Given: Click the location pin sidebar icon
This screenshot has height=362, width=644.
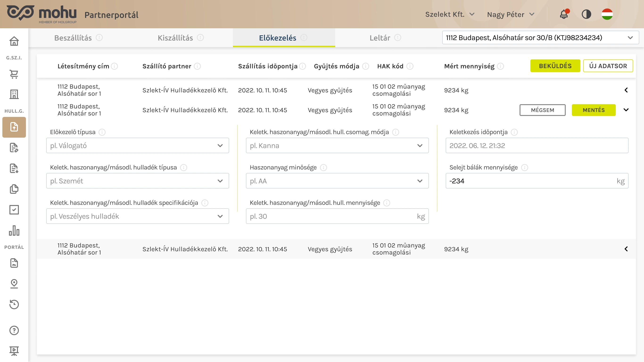Looking at the screenshot, I should [14, 284].
